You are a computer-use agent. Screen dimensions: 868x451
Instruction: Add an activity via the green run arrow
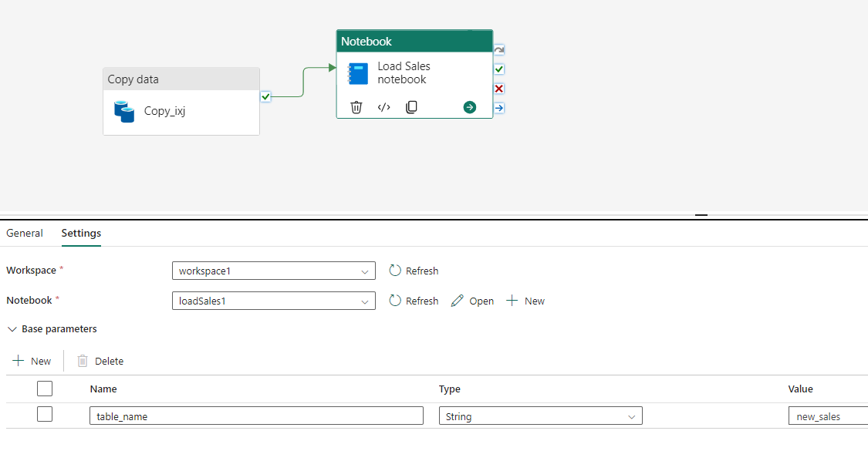tap(469, 107)
